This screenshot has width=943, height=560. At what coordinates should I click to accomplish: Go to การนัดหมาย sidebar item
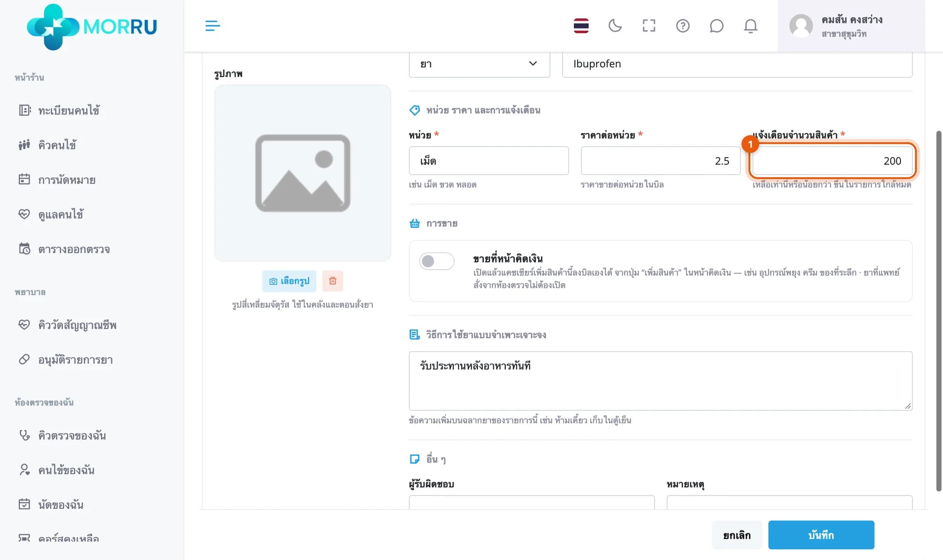pos(57,180)
